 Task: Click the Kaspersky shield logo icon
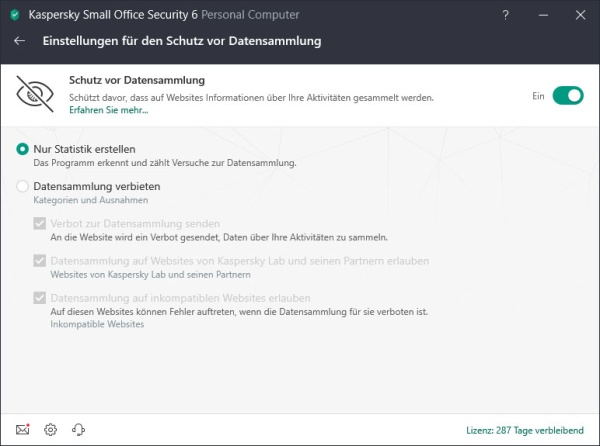15,15
